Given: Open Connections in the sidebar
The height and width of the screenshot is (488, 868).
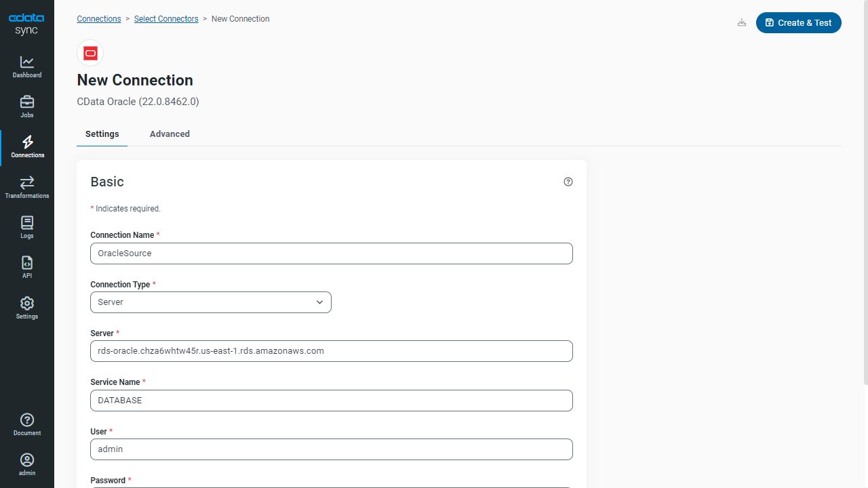Looking at the screenshot, I should pos(27,146).
